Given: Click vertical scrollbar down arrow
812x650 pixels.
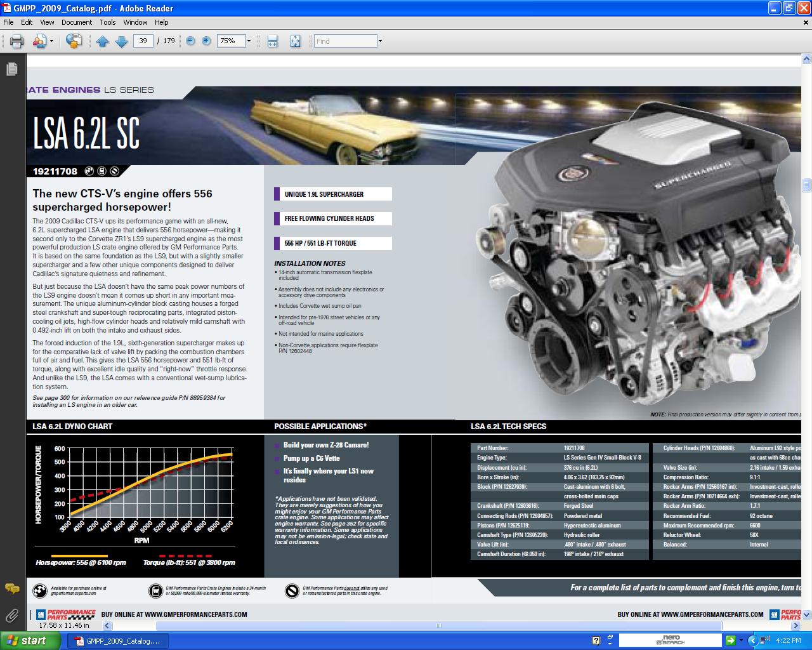Looking at the screenshot, I should [806, 614].
